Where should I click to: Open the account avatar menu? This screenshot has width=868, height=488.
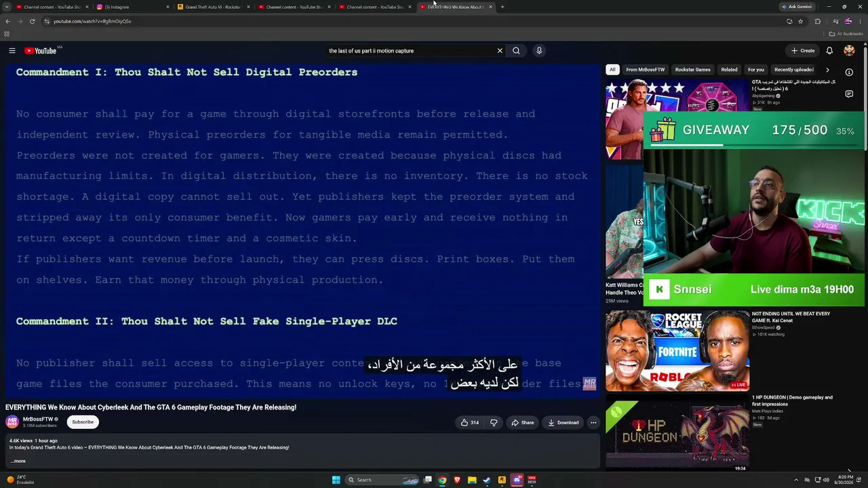(849, 51)
